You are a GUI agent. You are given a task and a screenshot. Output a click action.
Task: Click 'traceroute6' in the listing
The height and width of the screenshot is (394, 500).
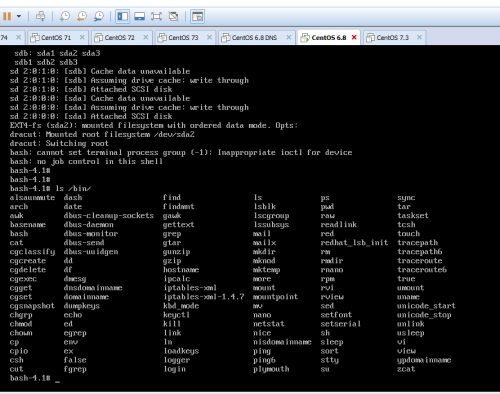[422, 270]
